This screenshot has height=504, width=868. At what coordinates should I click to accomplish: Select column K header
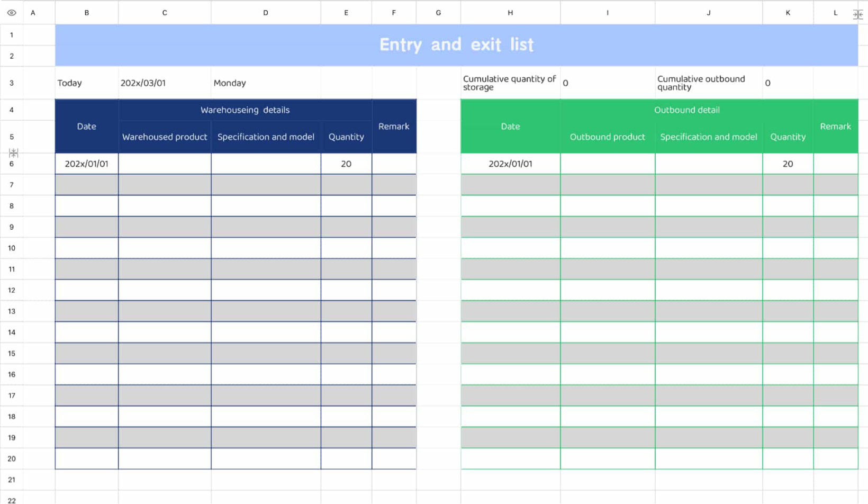[x=788, y=13]
